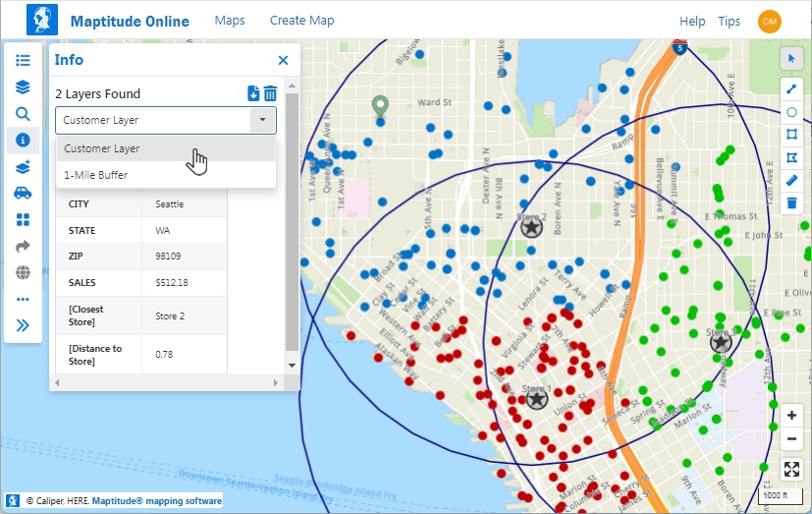Toggle the Info tool in sidebar
This screenshot has width=812, height=514.
(23, 140)
